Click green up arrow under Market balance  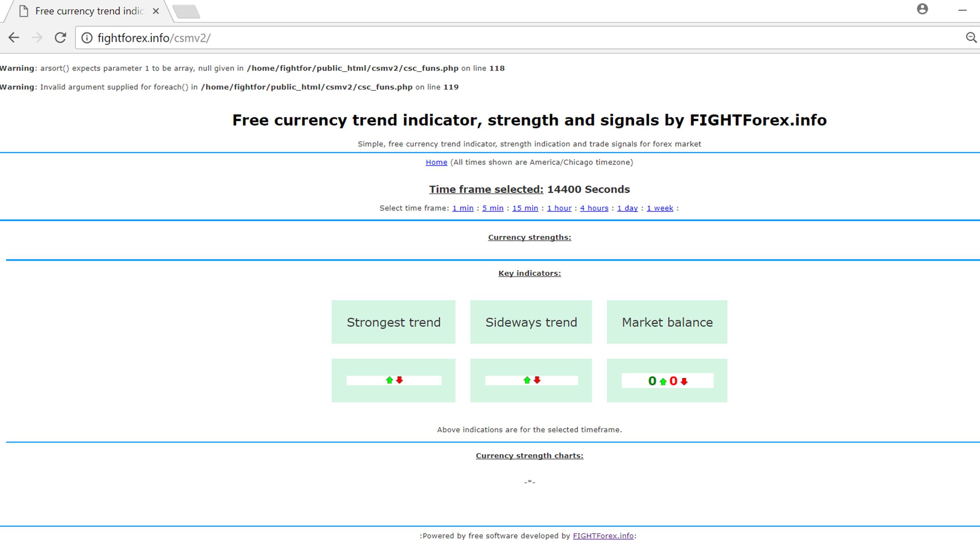tap(663, 381)
